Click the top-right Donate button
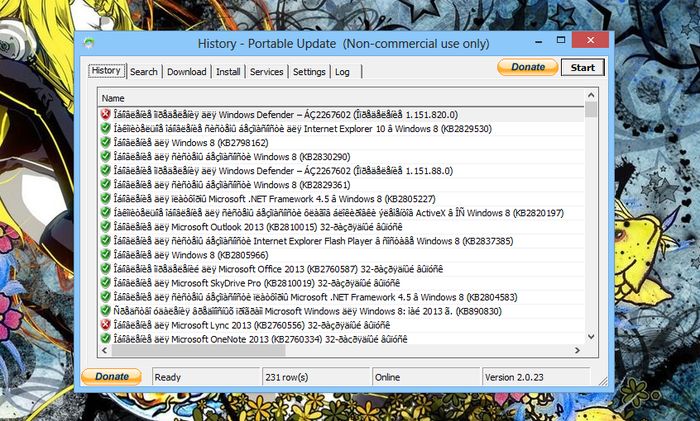The width and height of the screenshot is (700, 421). tap(528, 67)
